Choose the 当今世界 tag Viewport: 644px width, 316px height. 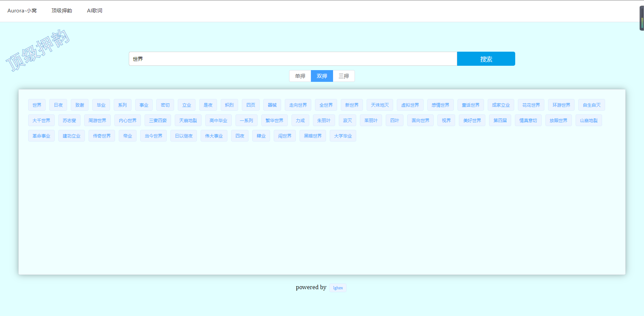154,136
